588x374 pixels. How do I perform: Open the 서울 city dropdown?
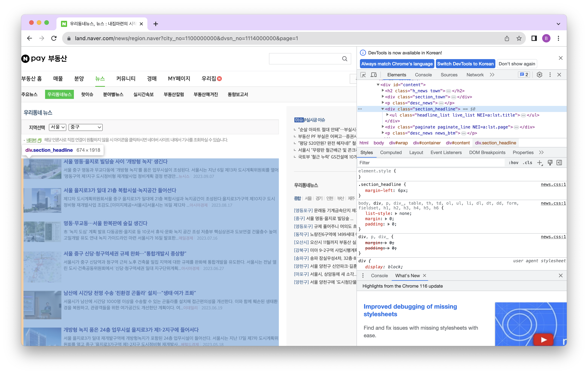[x=58, y=127]
